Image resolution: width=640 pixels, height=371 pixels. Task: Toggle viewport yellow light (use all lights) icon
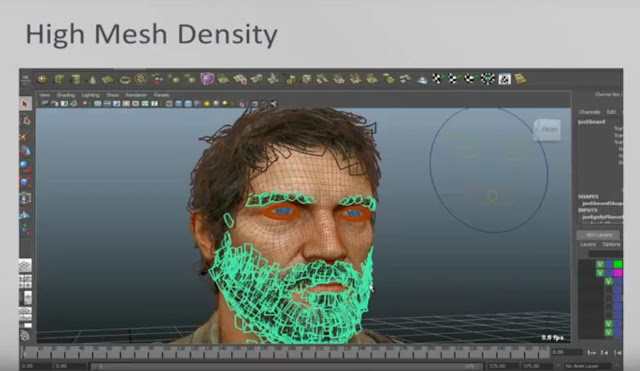click(x=207, y=104)
